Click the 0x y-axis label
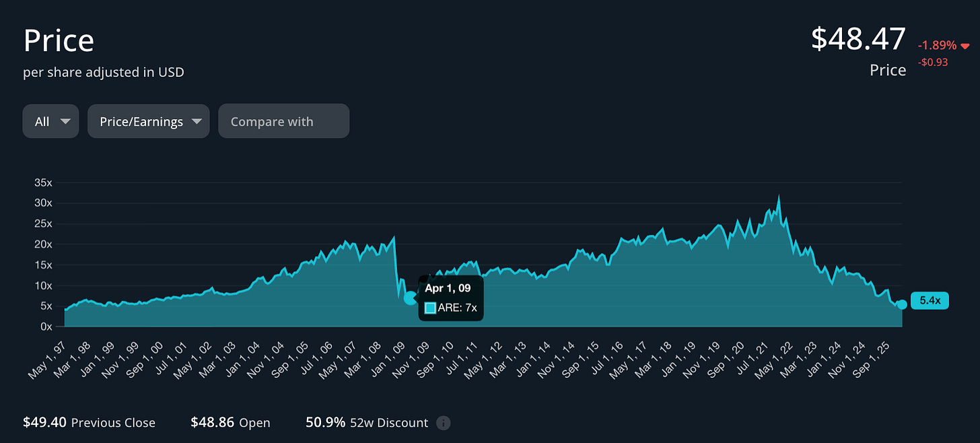The image size is (980, 443). [46, 327]
